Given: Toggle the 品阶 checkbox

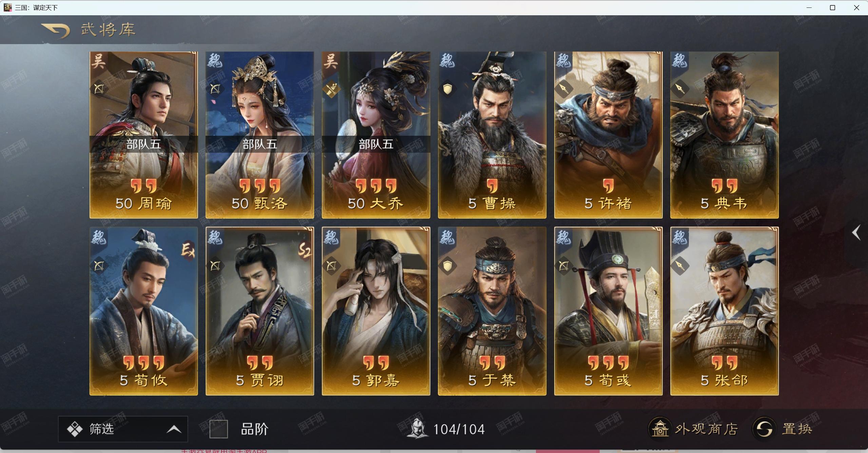Looking at the screenshot, I should 218,429.
